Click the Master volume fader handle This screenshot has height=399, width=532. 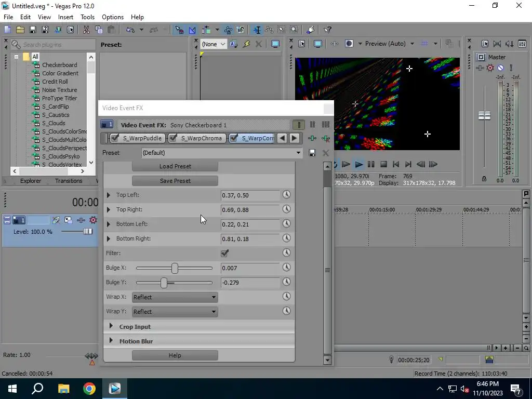484,115
